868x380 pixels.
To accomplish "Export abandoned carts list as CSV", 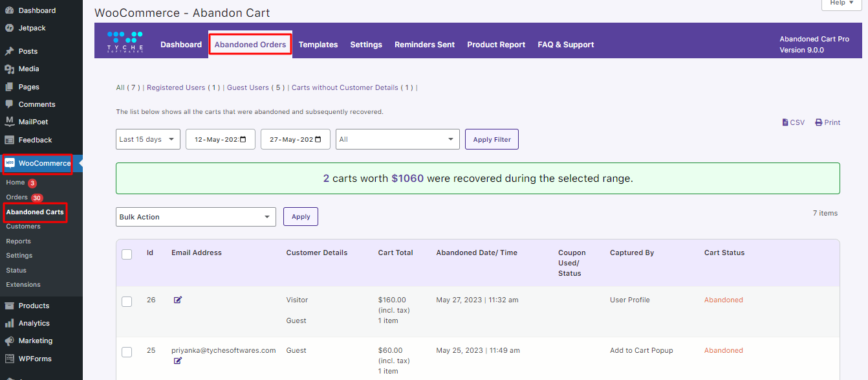I will tap(793, 122).
